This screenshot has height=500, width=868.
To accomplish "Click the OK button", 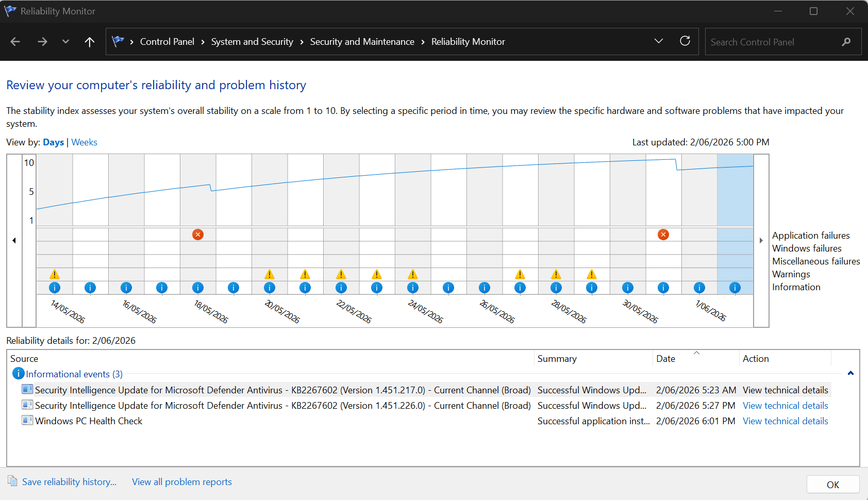I will pos(833,485).
